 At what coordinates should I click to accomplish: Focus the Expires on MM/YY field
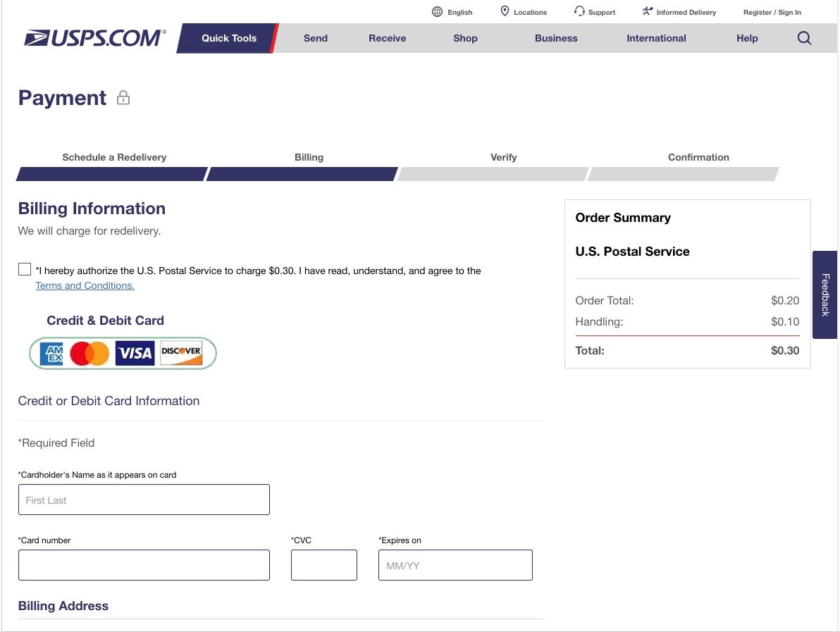[455, 565]
